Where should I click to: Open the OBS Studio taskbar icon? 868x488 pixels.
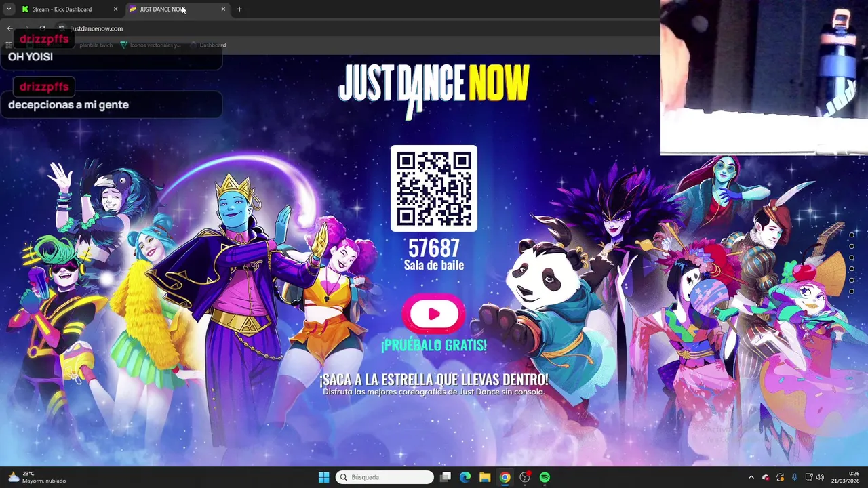point(525,477)
